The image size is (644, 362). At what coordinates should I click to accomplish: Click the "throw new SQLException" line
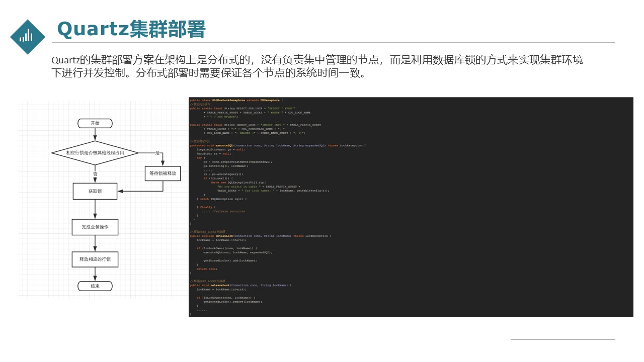(x=237, y=183)
